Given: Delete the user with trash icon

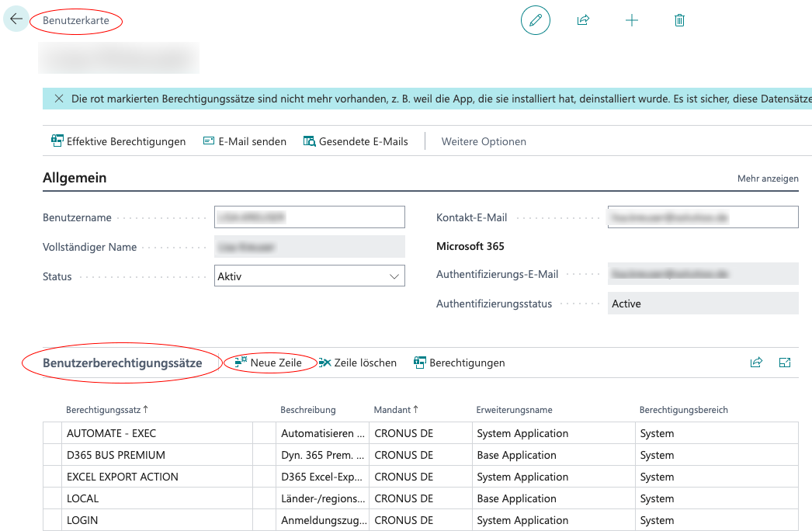Looking at the screenshot, I should point(679,20).
